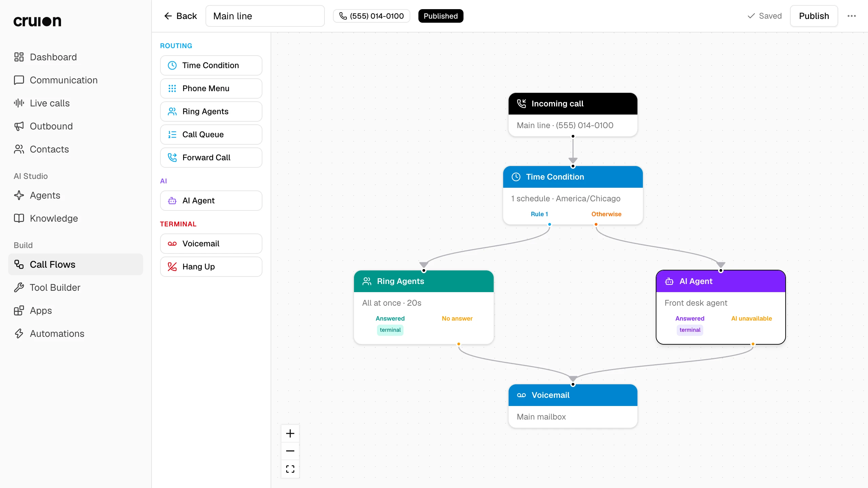Click the Tool Builder wrench icon

click(19, 287)
